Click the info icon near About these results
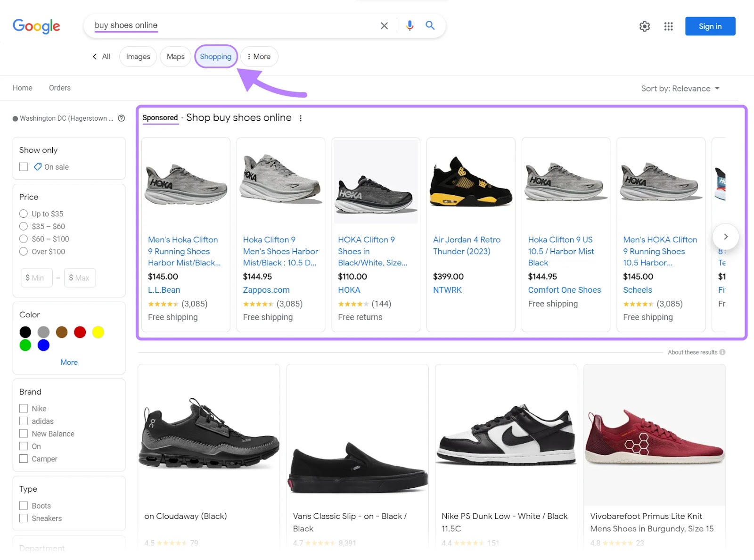 [x=723, y=352]
